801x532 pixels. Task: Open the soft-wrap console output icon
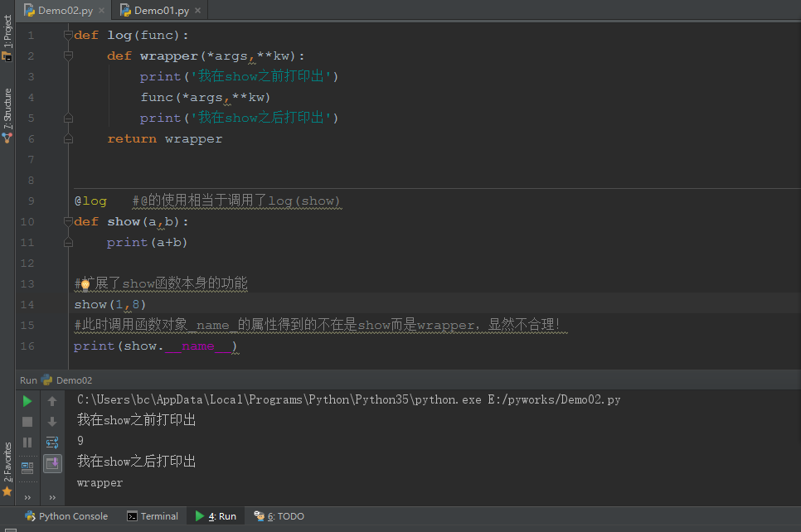pos(51,442)
